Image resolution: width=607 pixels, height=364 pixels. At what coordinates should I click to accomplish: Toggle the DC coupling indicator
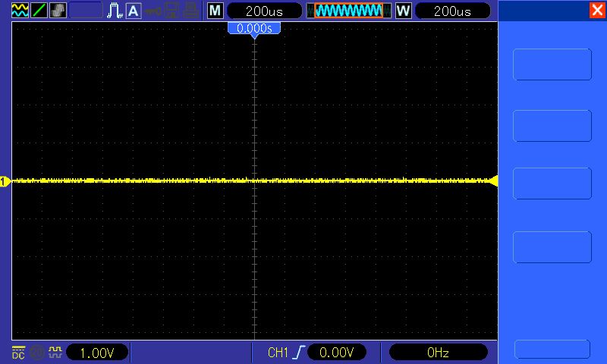tap(18, 352)
